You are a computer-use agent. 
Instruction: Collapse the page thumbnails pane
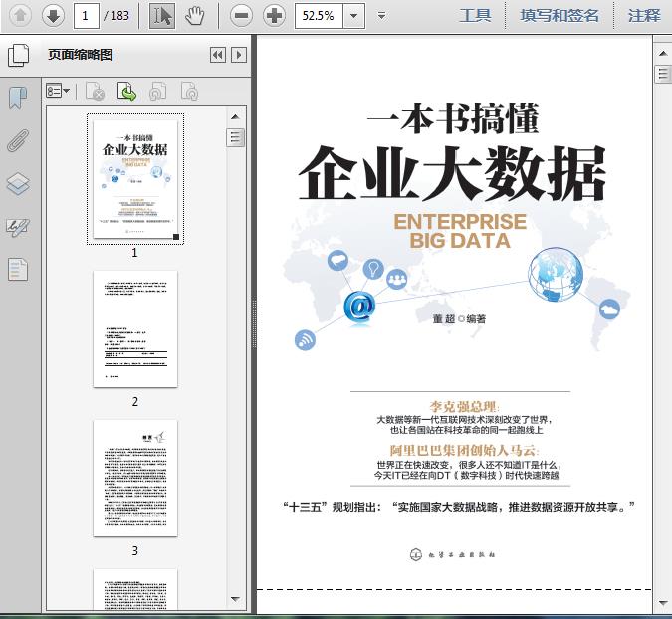pyautogui.click(x=217, y=56)
